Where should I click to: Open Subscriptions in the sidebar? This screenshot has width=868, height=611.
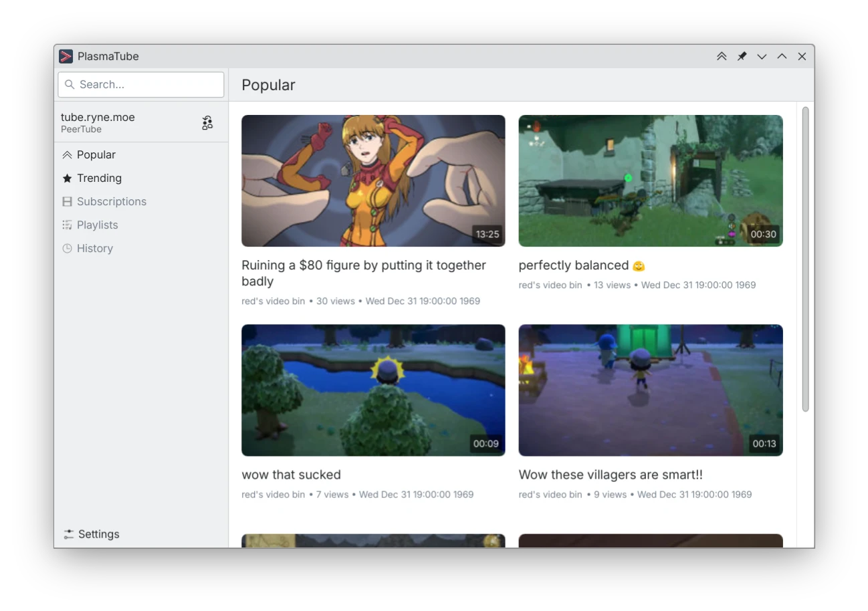point(141,202)
